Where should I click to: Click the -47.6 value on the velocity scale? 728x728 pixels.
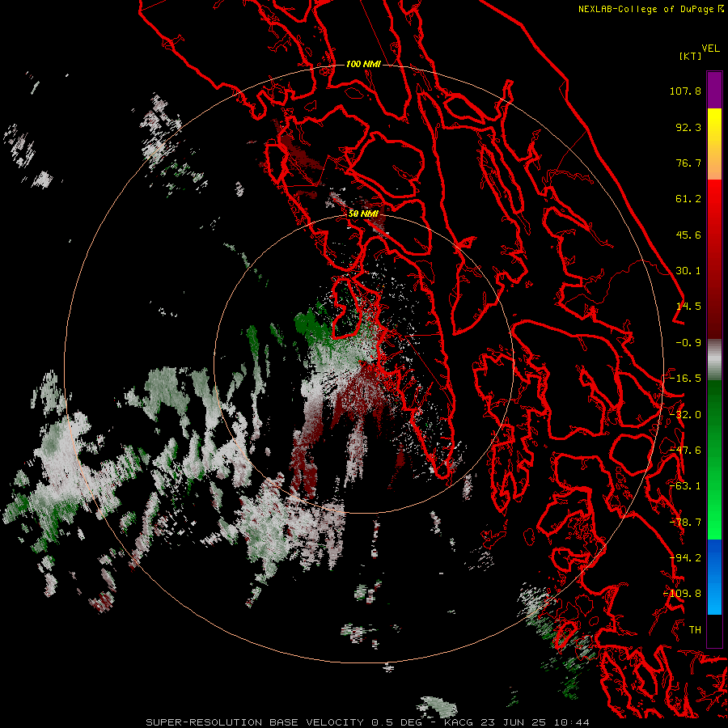click(x=685, y=451)
